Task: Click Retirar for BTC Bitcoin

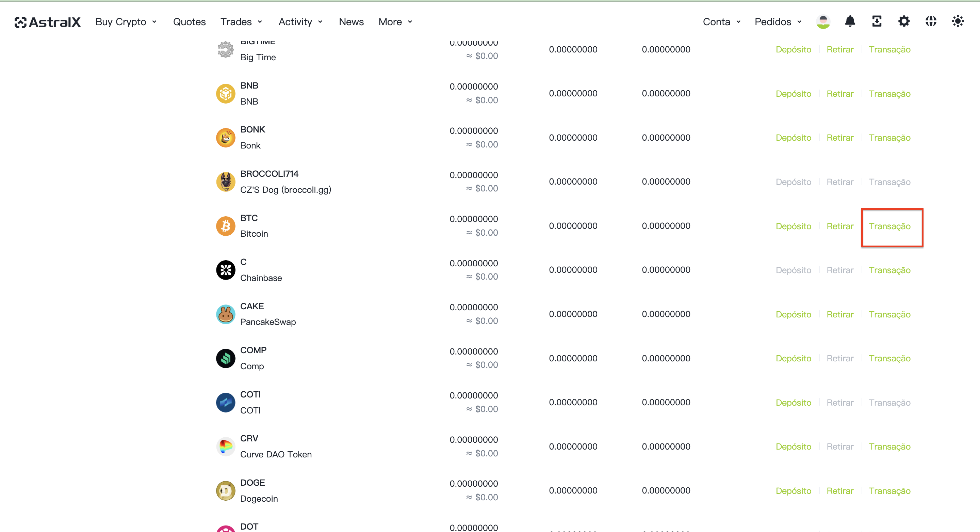Action: coord(839,226)
